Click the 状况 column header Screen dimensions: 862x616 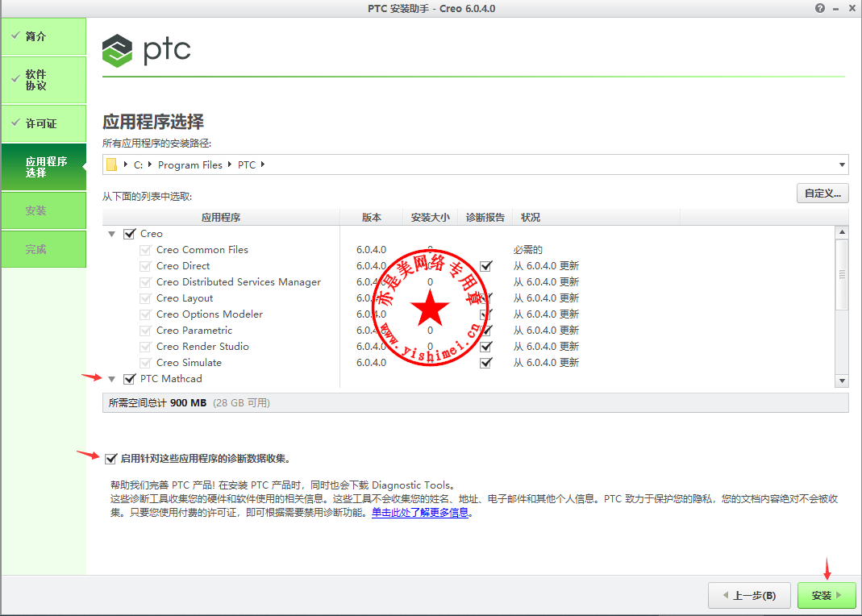[x=597, y=218]
